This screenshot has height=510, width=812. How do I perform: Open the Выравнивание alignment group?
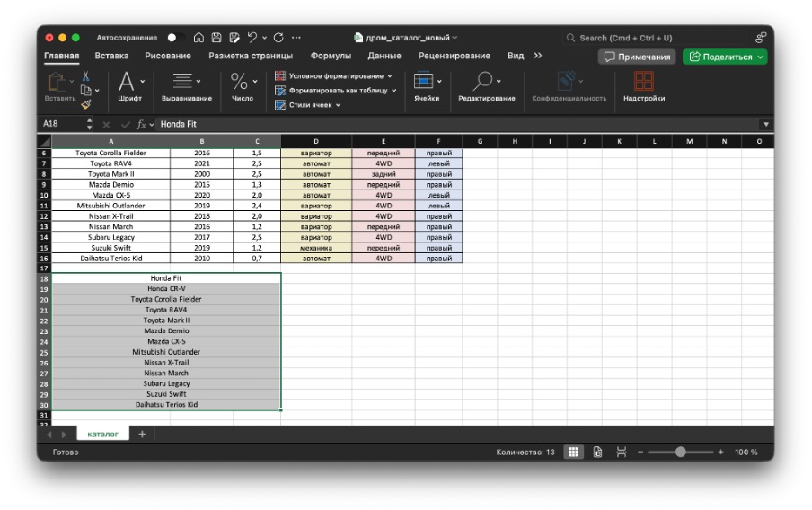point(187,86)
